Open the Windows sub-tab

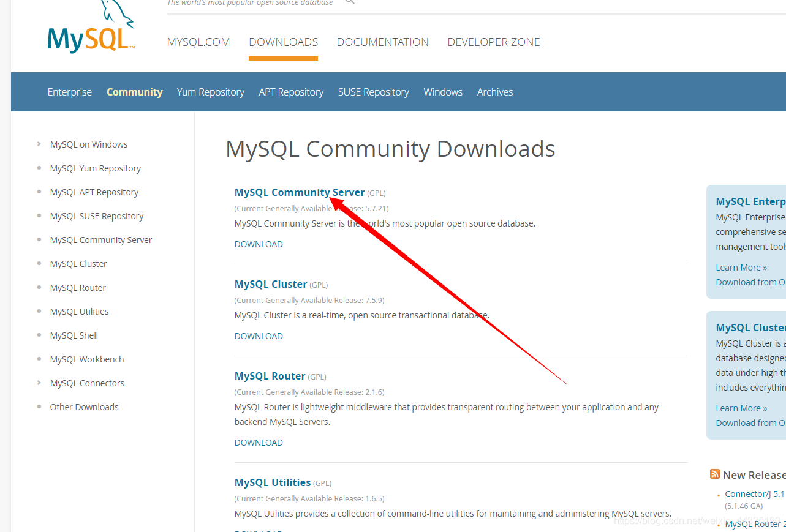coord(443,92)
